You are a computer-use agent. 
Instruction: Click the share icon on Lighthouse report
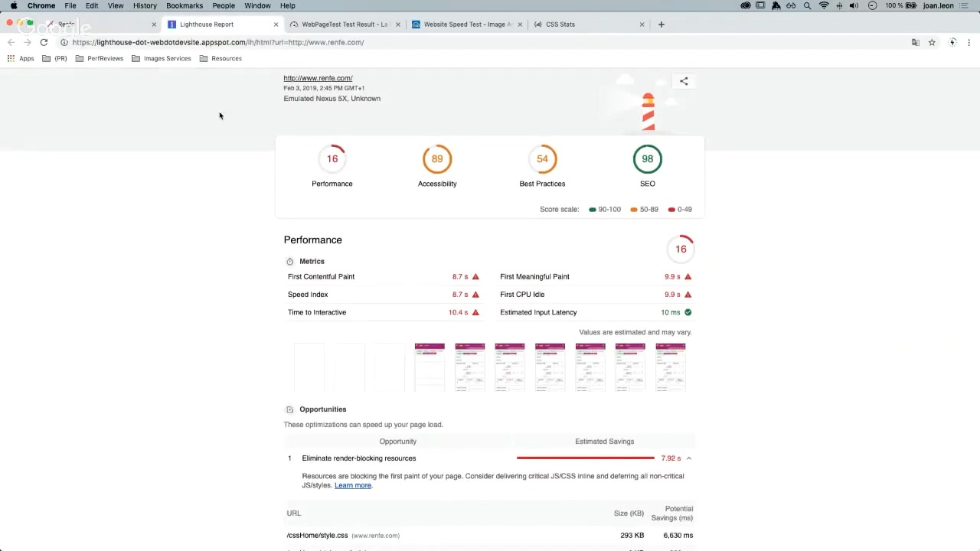click(684, 81)
